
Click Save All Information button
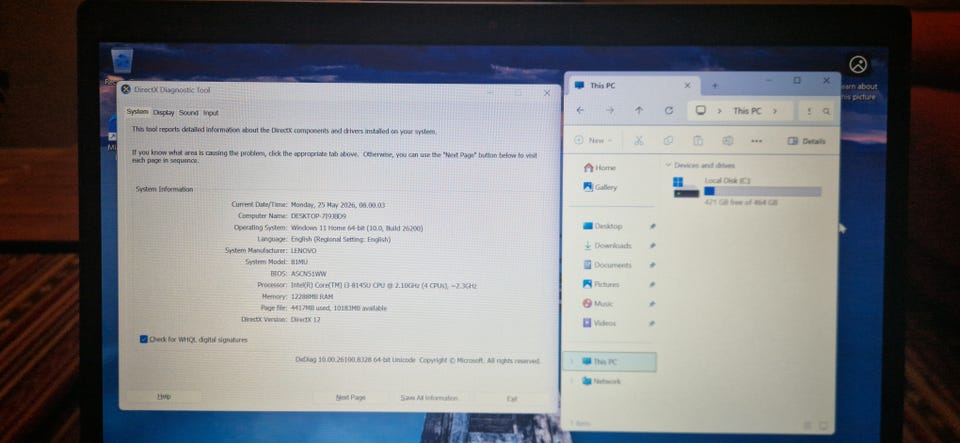[429, 398]
